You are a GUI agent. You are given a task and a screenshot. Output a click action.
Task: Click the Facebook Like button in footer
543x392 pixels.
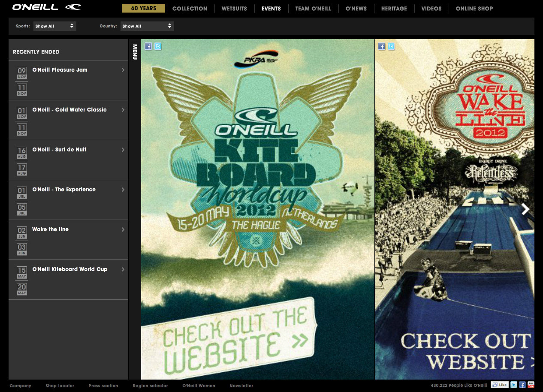click(500, 385)
